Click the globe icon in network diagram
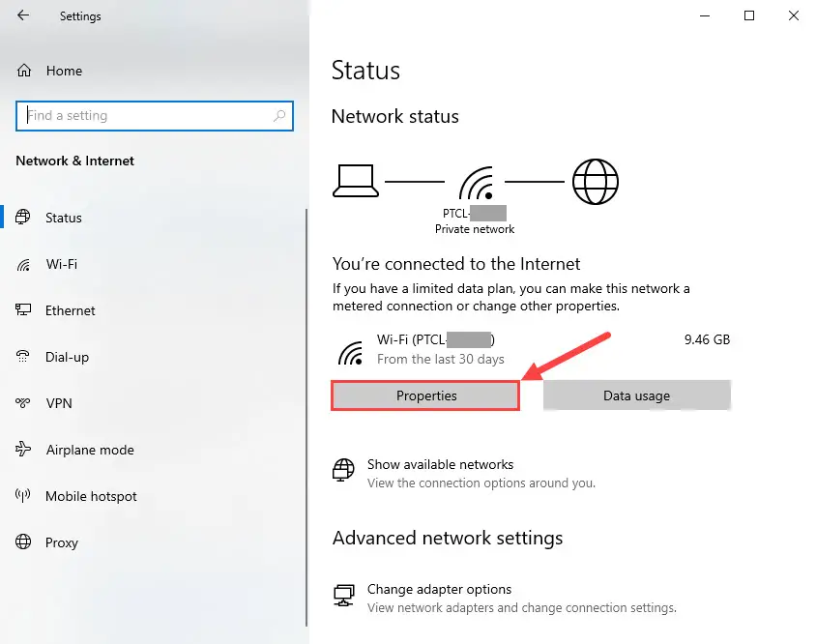 [596, 182]
